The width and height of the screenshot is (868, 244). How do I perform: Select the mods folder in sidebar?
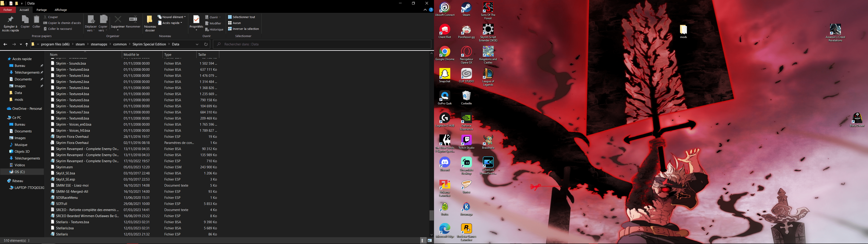[19, 99]
